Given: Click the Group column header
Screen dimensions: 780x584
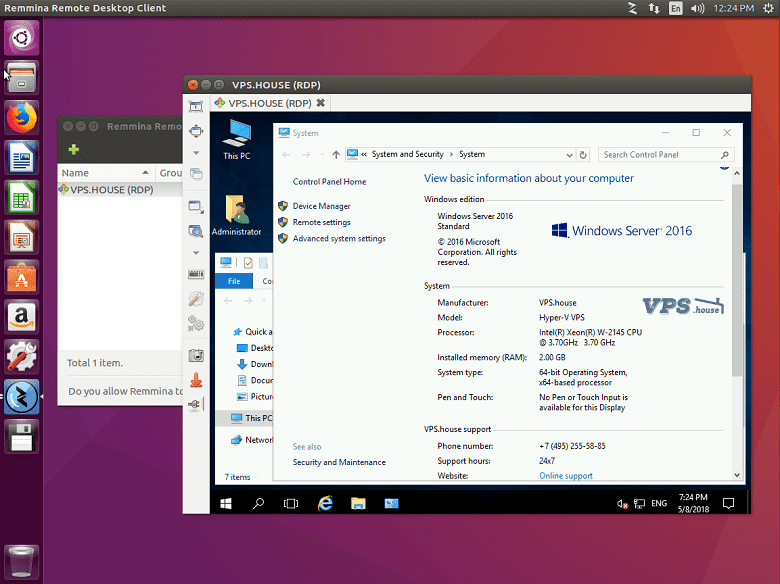Looking at the screenshot, I should [169, 173].
